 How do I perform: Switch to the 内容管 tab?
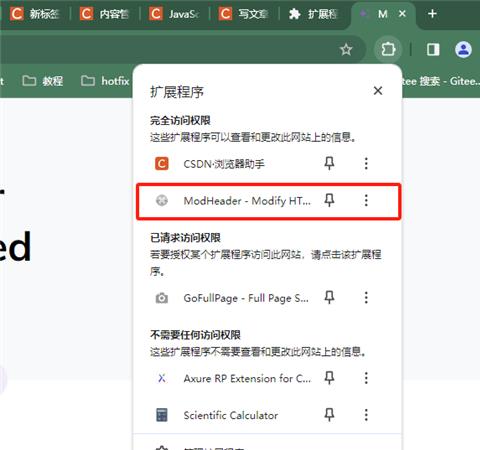(x=105, y=14)
